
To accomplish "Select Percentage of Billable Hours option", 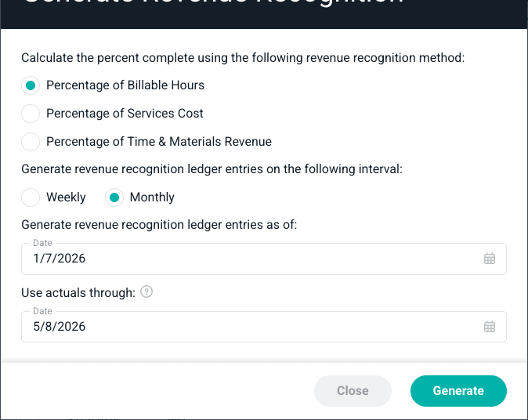I will coord(31,85).
